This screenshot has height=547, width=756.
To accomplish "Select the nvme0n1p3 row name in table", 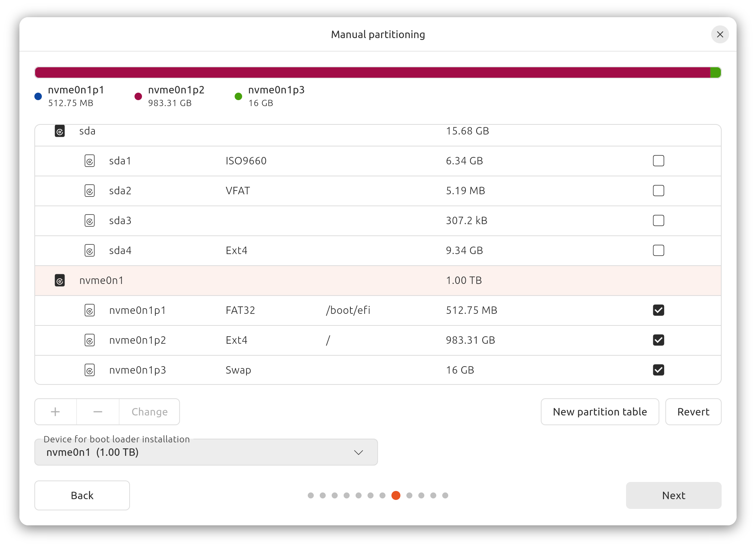I will tap(137, 370).
